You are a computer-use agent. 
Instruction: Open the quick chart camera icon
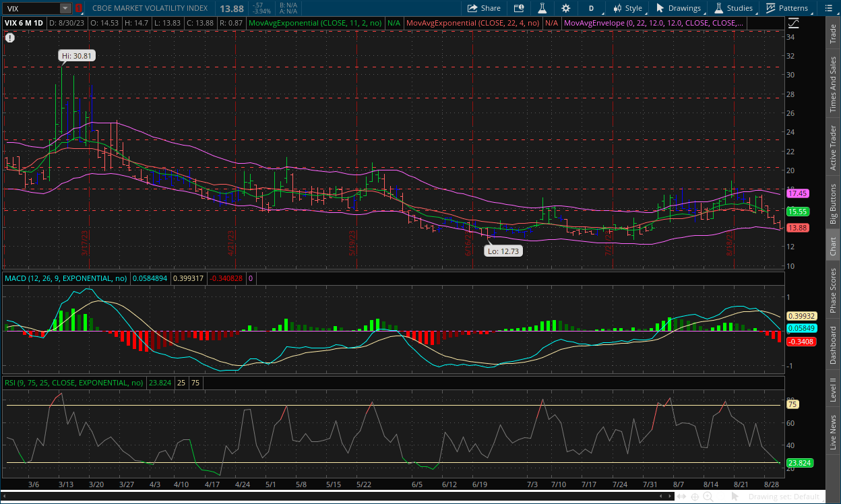point(518,8)
